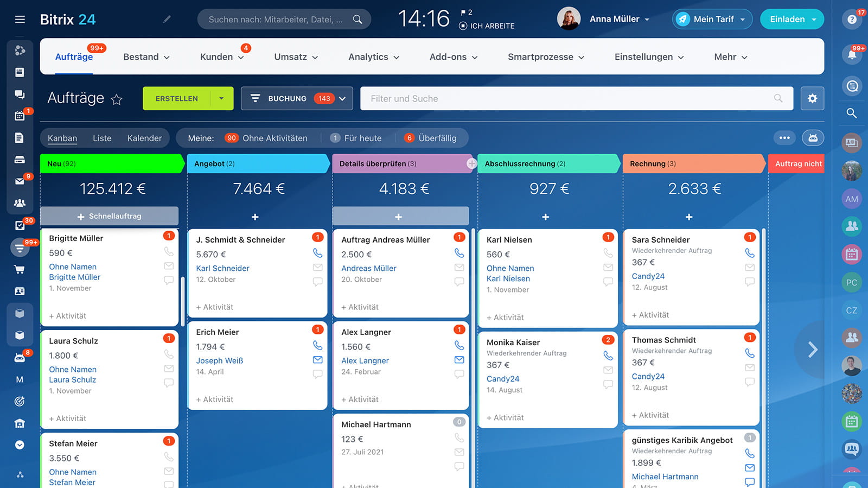Screen dimensions: 868x488
Task: Click the settings gear next to search filter
Action: tap(812, 98)
